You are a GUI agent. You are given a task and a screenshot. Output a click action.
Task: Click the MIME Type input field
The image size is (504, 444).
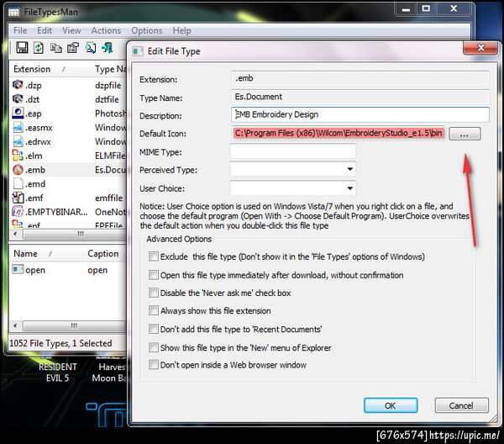293,151
